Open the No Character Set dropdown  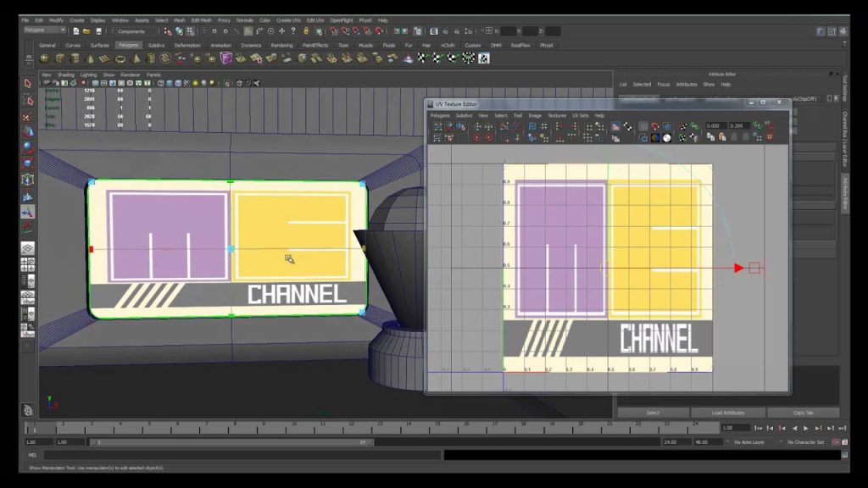805,442
